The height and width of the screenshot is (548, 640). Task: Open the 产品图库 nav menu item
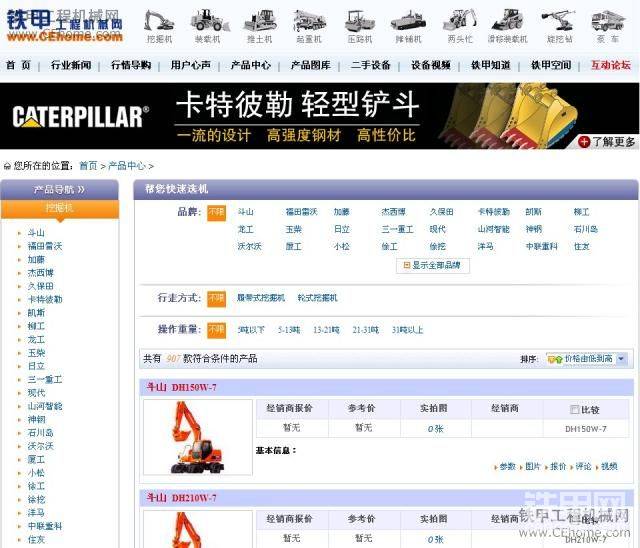[x=311, y=65]
